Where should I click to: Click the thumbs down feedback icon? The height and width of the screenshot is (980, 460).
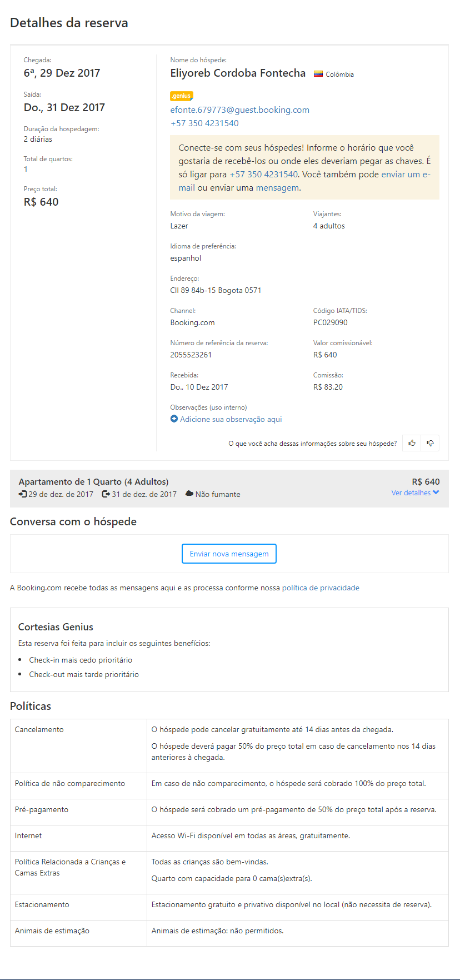click(x=430, y=443)
